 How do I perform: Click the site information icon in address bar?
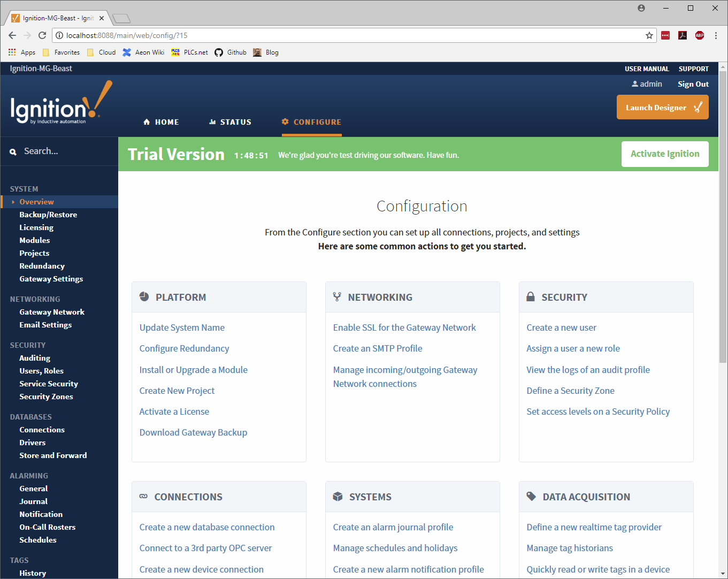[59, 35]
